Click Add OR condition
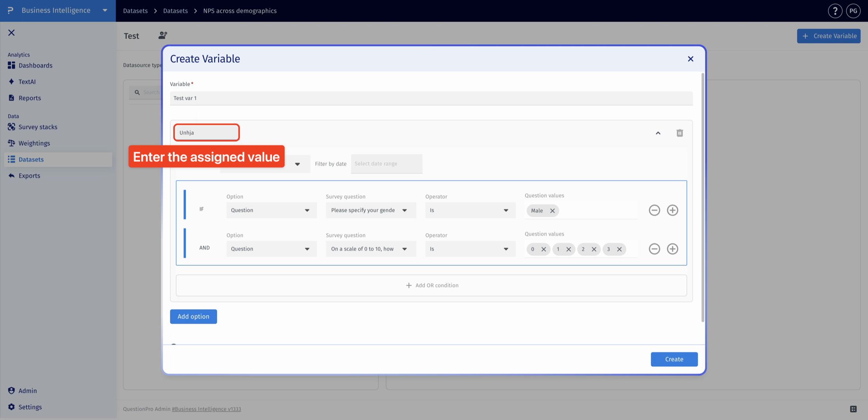Screen dimensions: 868x420 pyautogui.click(x=431, y=285)
